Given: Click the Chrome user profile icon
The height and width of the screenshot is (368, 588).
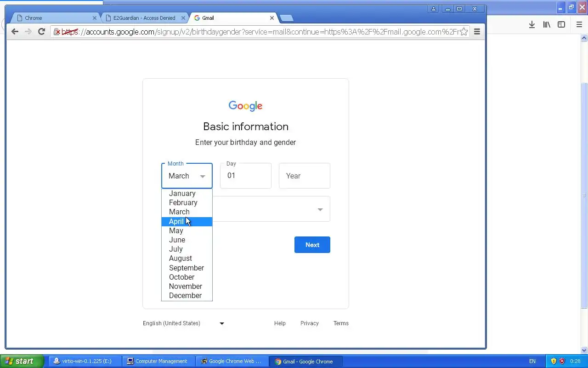Looking at the screenshot, I should [x=433, y=9].
